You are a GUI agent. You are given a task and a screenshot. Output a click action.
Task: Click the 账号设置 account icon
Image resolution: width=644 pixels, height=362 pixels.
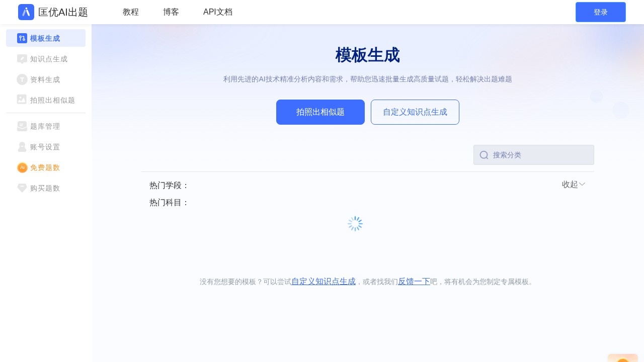tap(22, 147)
